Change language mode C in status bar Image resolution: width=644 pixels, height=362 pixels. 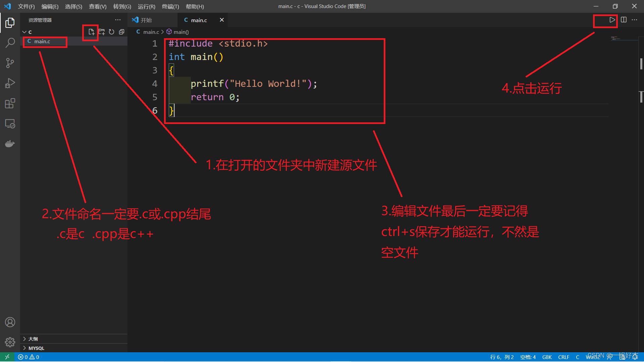point(578,357)
